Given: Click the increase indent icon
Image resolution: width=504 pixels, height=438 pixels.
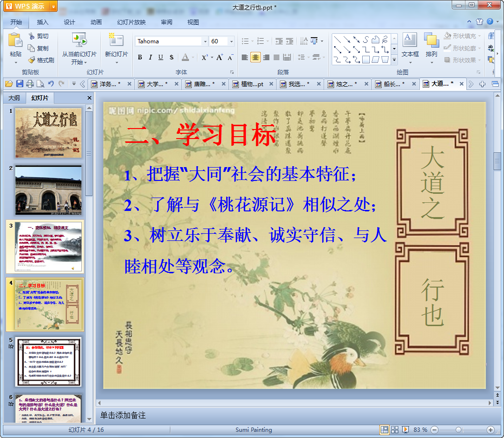Looking at the screenshot, I should tap(290, 41).
